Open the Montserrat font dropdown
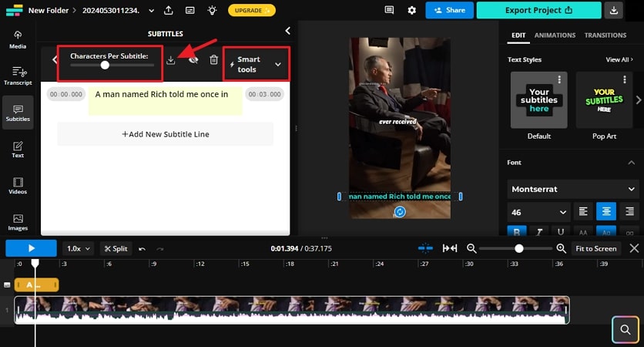644x347 pixels. [573, 189]
